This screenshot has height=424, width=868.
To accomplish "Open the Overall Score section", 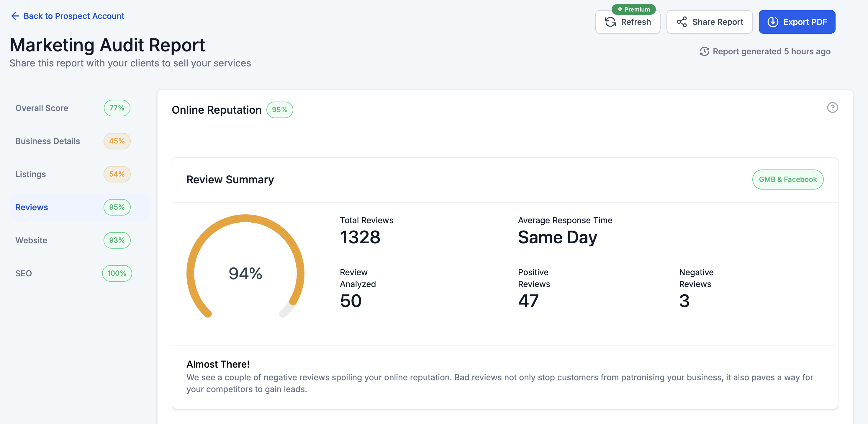I will coord(42,108).
